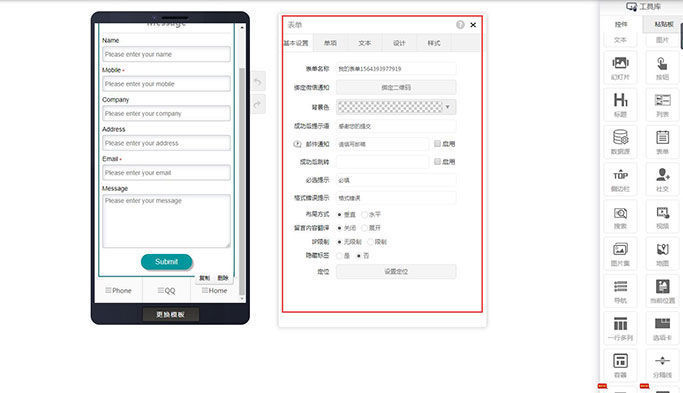The image size is (683, 393).
Task: Switch toolbox to clipboard (粘贴板) tab
Action: tap(663, 24)
